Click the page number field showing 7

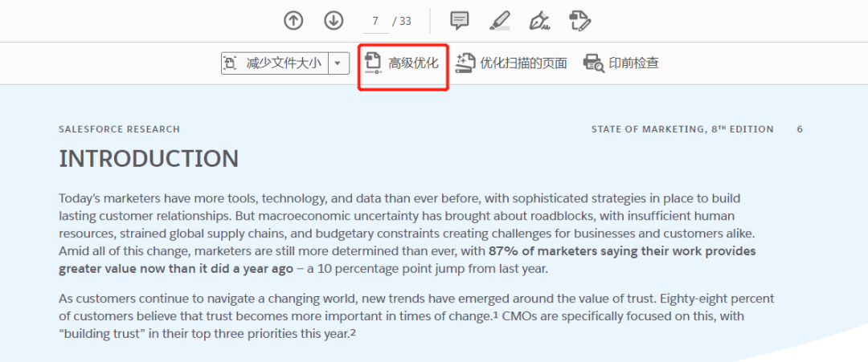(x=375, y=21)
